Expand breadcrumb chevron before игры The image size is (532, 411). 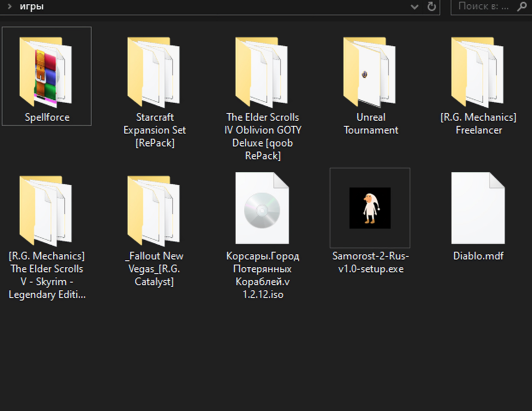[9, 6]
